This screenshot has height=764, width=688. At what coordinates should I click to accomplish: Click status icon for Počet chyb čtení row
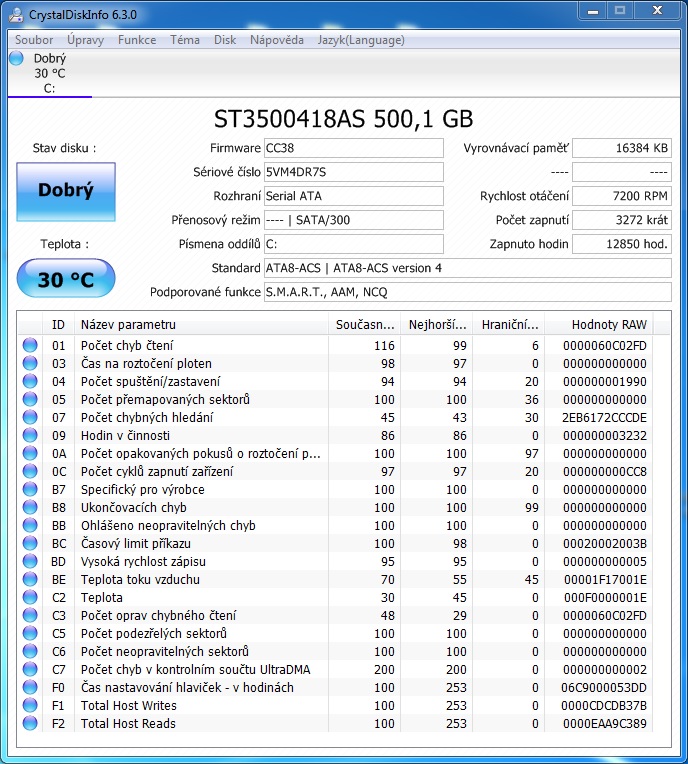tap(31, 345)
